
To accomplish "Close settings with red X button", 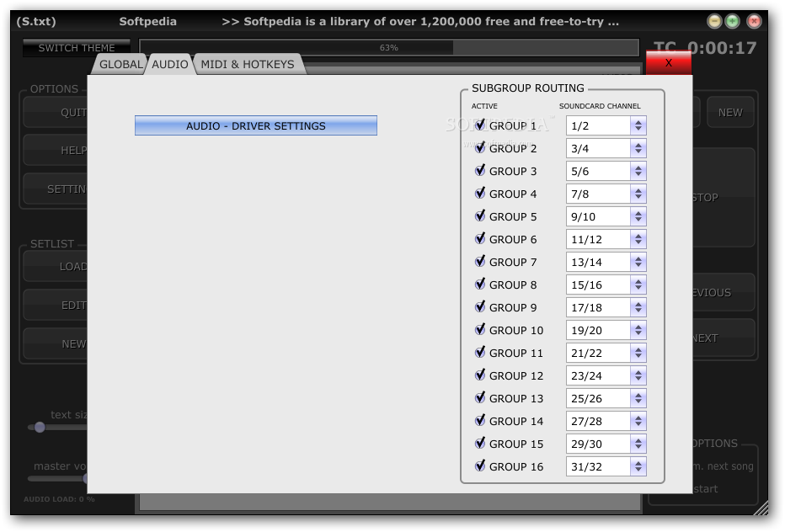I will click(669, 62).
